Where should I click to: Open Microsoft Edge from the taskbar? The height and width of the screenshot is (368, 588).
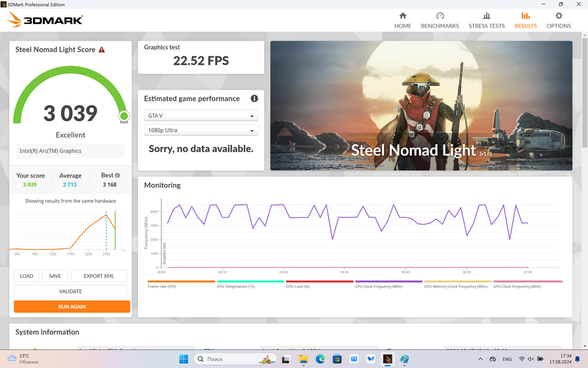(x=320, y=359)
